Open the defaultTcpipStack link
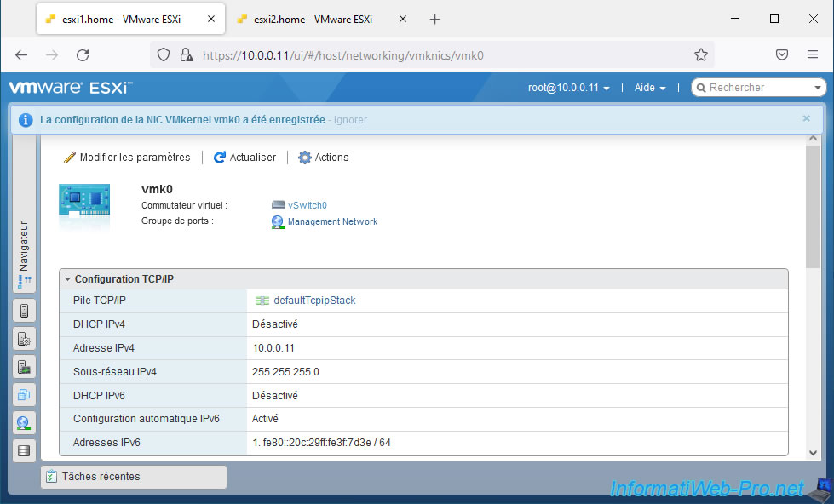This screenshot has height=504, width=834. pos(314,301)
